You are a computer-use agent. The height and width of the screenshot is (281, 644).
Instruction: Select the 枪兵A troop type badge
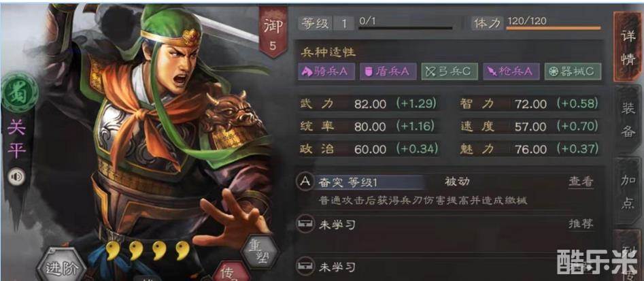coord(511,71)
